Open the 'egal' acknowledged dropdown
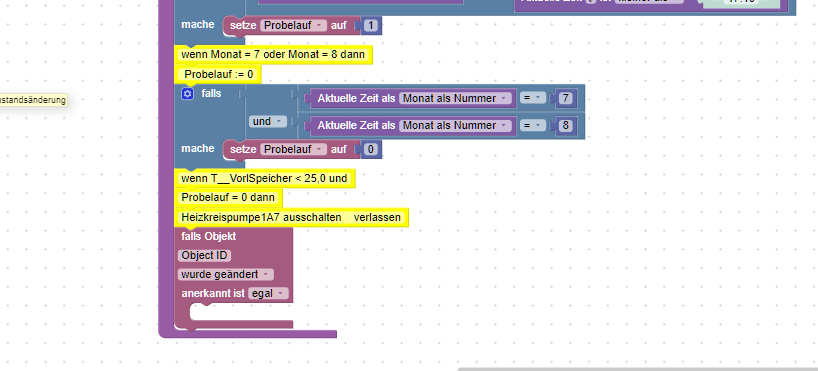Viewport: 818px width, 371px height. (268, 293)
